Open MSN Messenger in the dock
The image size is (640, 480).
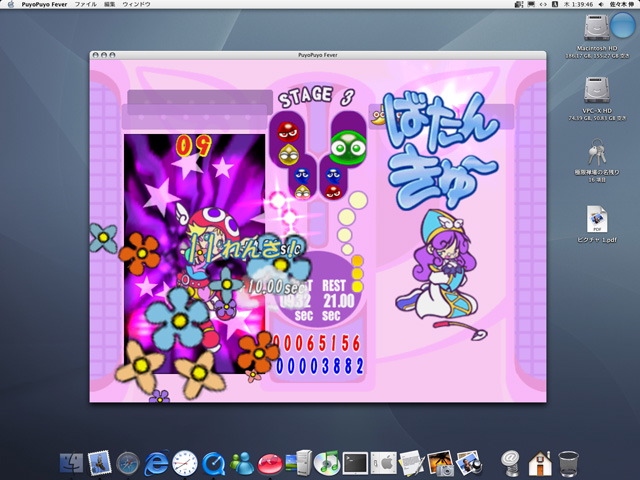pyautogui.click(x=242, y=464)
